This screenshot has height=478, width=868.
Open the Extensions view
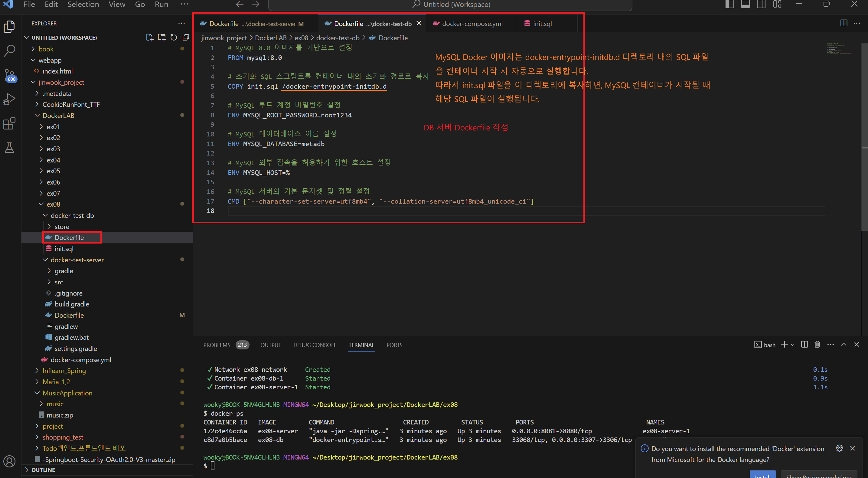pyautogui.click(x=9, y=123)
